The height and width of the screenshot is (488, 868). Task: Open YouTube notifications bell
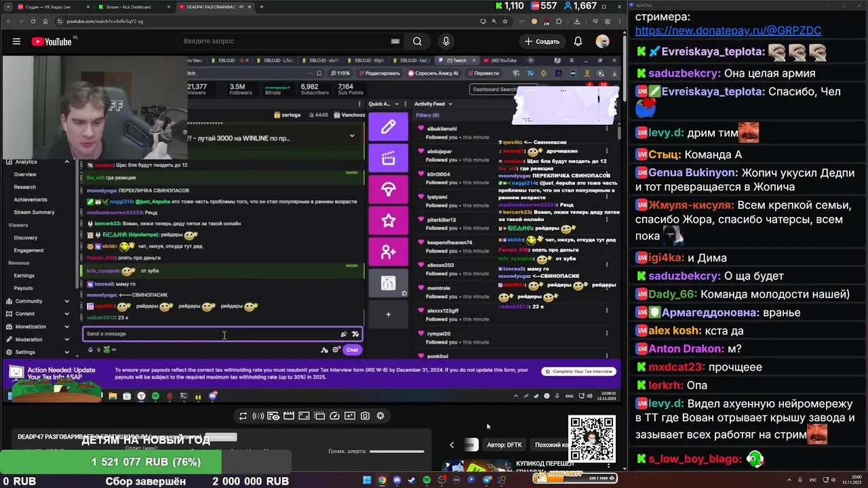(x=578, y=41)
